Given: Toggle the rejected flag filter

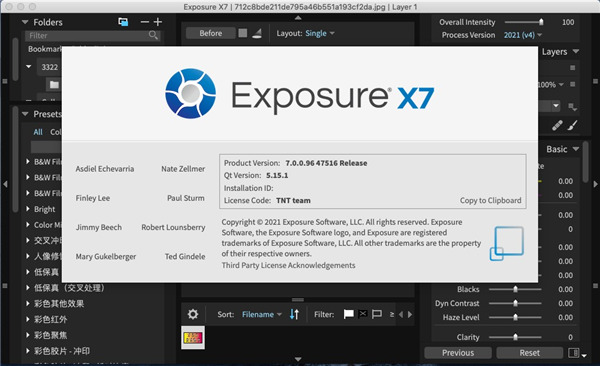Looking at the screenshot, I should [363, 314].
